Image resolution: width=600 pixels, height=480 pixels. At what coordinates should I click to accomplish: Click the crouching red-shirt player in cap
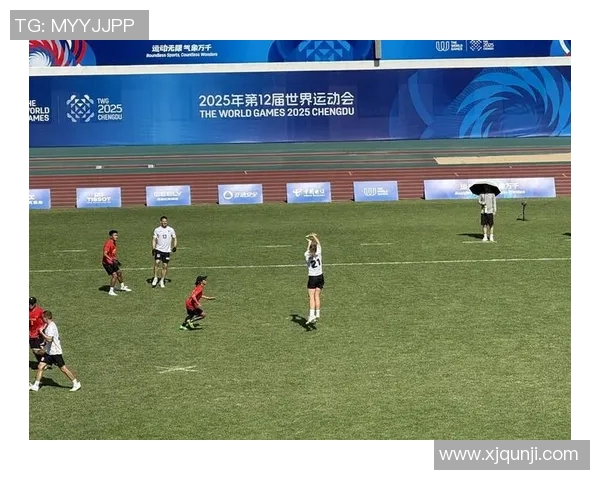(196, 303)
